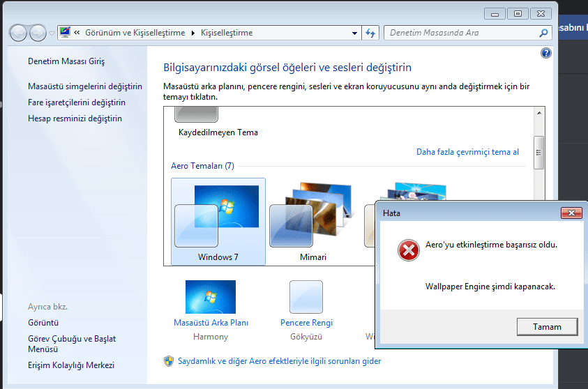This screenshot has height=389, width=588.
Task: Open address bar history dropdown
Action: [354, 33]
